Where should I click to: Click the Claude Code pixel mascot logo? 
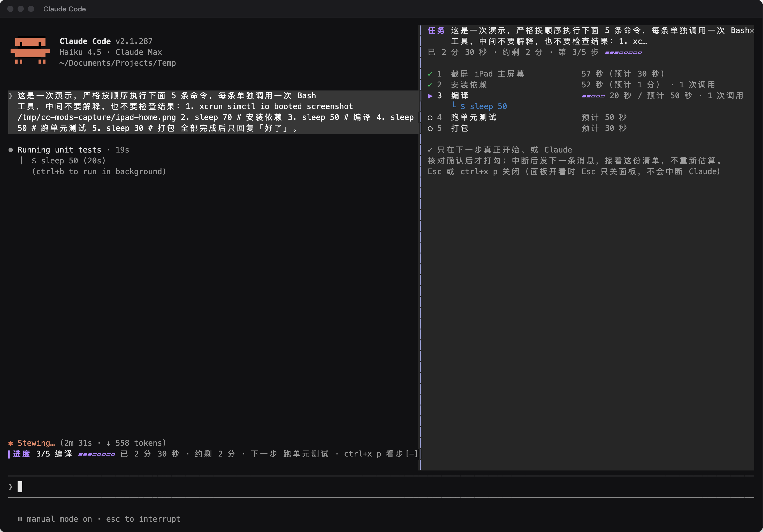click(x=30, y=50)
